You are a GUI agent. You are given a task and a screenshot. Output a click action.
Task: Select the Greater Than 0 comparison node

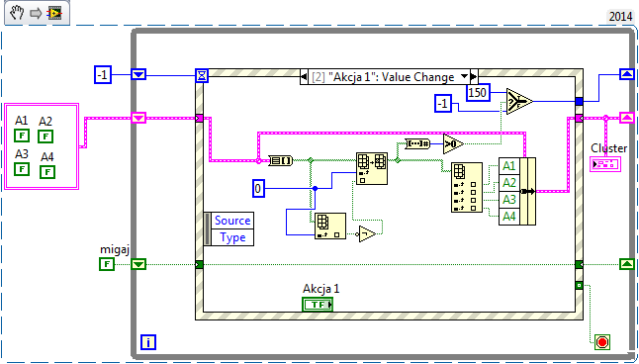click(453, 143)
